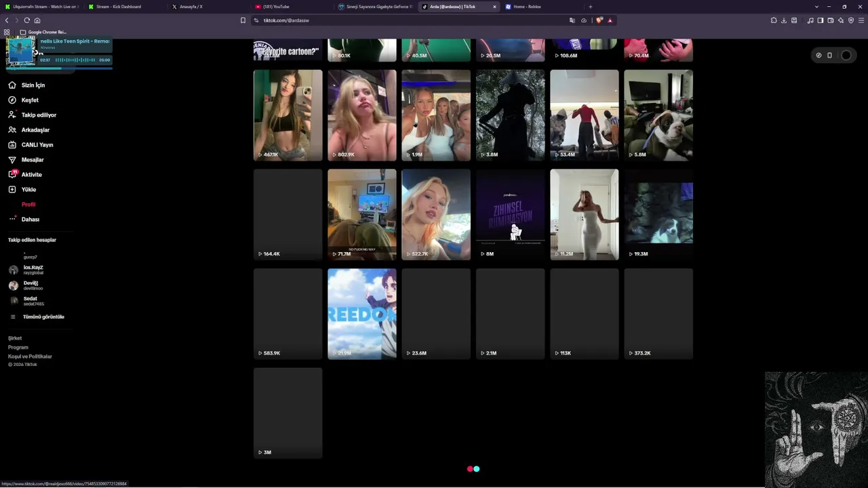Open the browser extensions puzzle icon

pos(774,20)
